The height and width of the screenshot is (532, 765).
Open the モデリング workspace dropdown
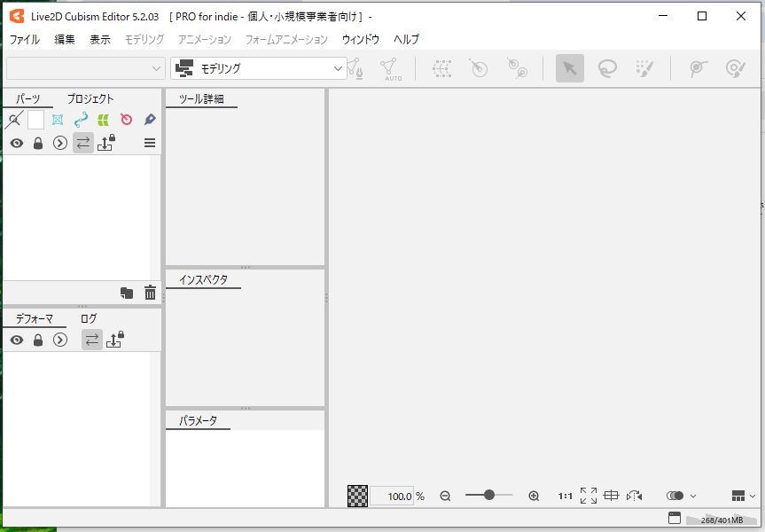(259, 68)
